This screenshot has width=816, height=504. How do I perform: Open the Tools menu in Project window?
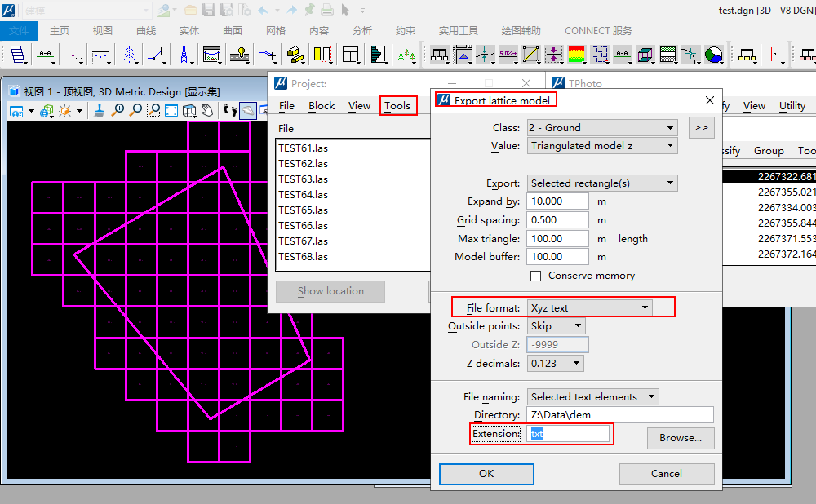(x=397, y=106)
